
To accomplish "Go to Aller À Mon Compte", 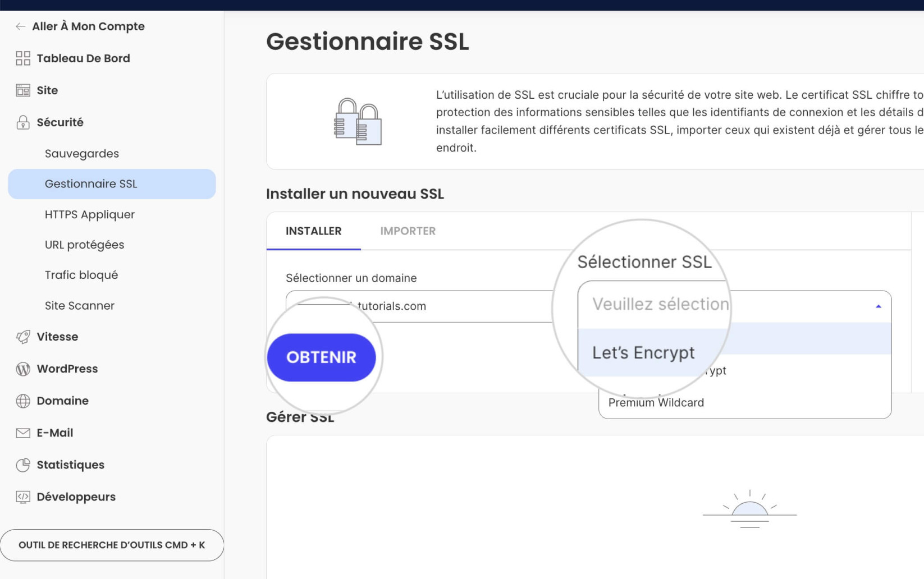I will (88, 26).
